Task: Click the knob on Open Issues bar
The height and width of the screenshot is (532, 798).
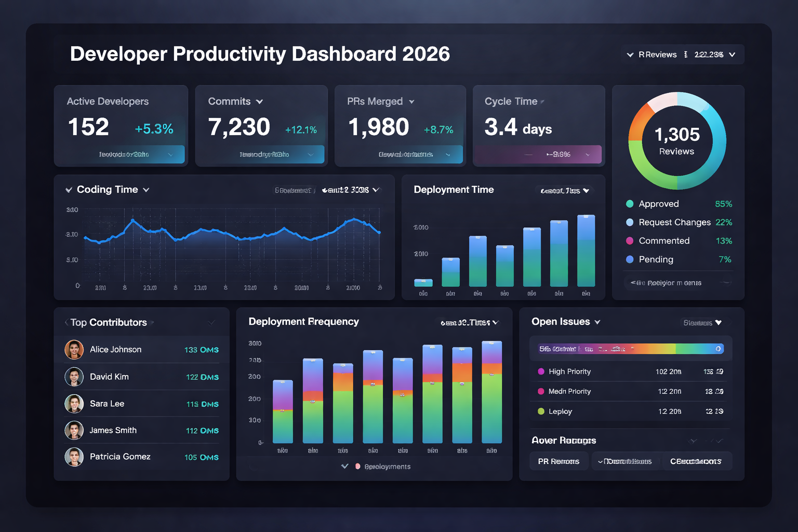Action: 718,349
